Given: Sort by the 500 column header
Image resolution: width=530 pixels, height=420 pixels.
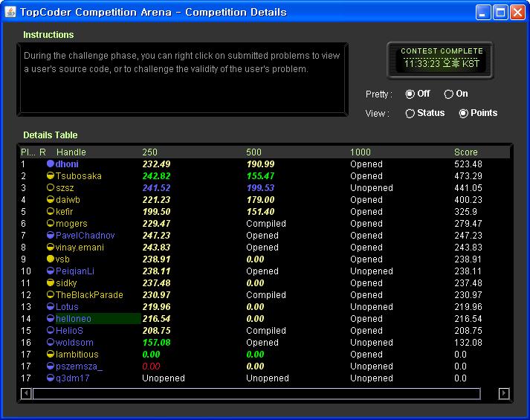Looking at the screenshot, I should pyautogui.click(x=253, y=152).
